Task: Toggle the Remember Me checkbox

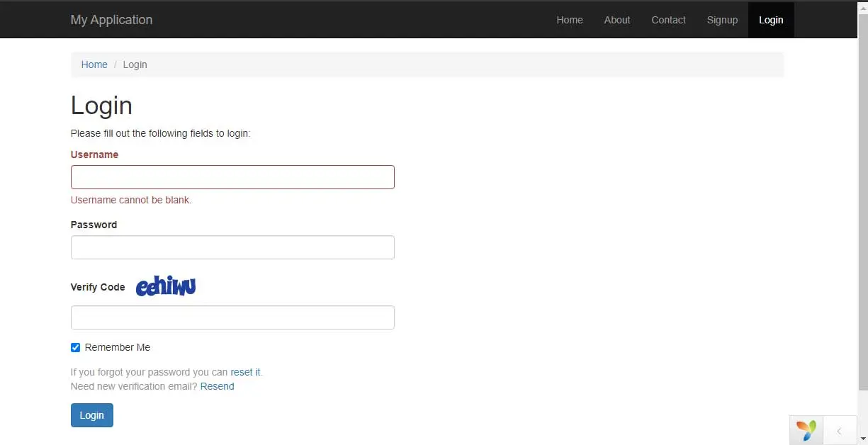Action: pyautogui.click(x=76, y=347)
